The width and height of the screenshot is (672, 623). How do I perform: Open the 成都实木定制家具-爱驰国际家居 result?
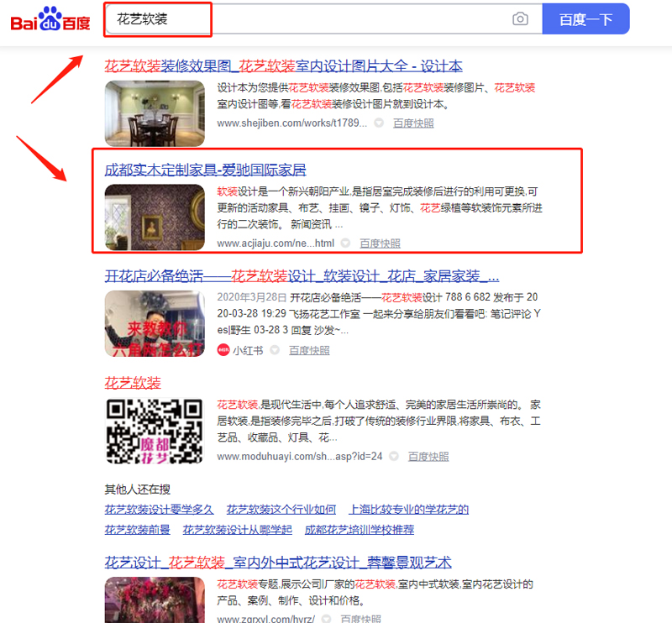coord(205,170)
